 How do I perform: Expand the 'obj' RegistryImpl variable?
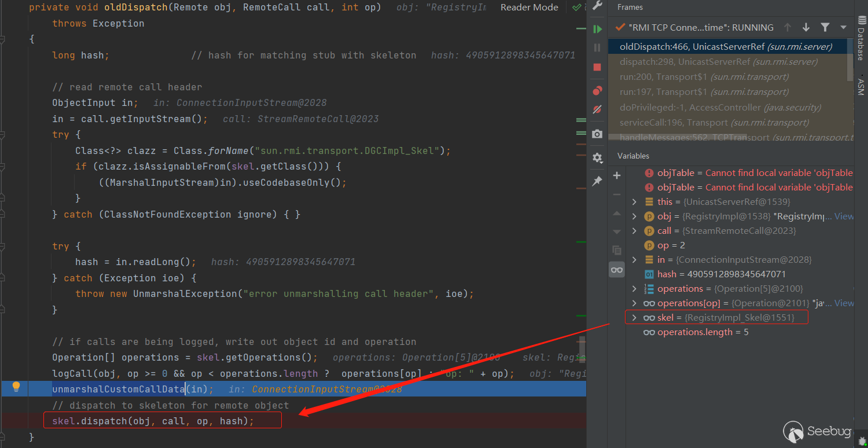634,216
